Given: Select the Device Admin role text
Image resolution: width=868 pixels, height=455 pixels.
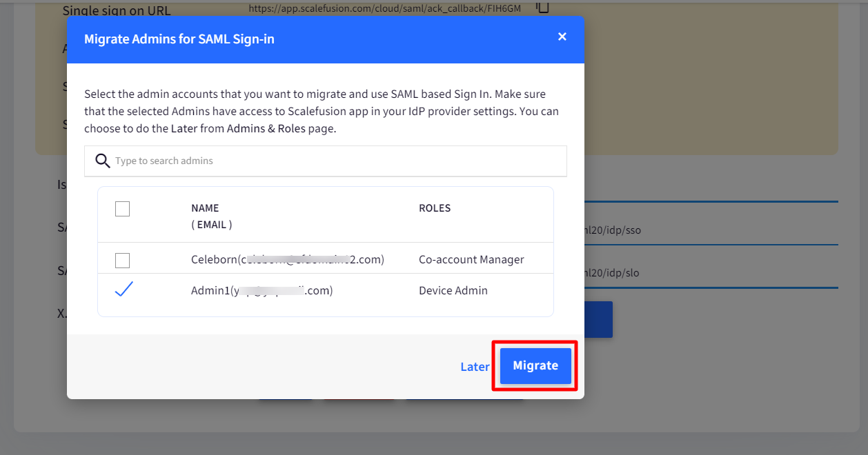Looking at the screenshot, I should [453, 291].
